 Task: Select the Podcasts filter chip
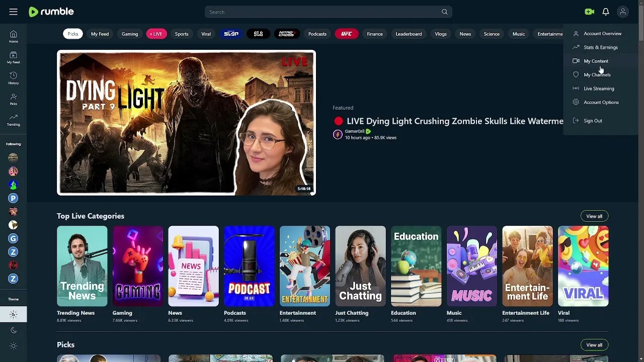(317, 34)
